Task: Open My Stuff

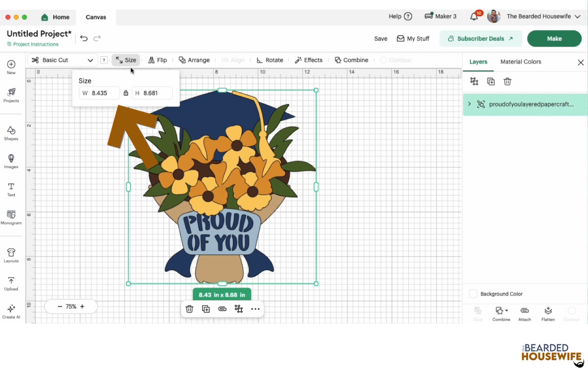Action: pos(413,39)
